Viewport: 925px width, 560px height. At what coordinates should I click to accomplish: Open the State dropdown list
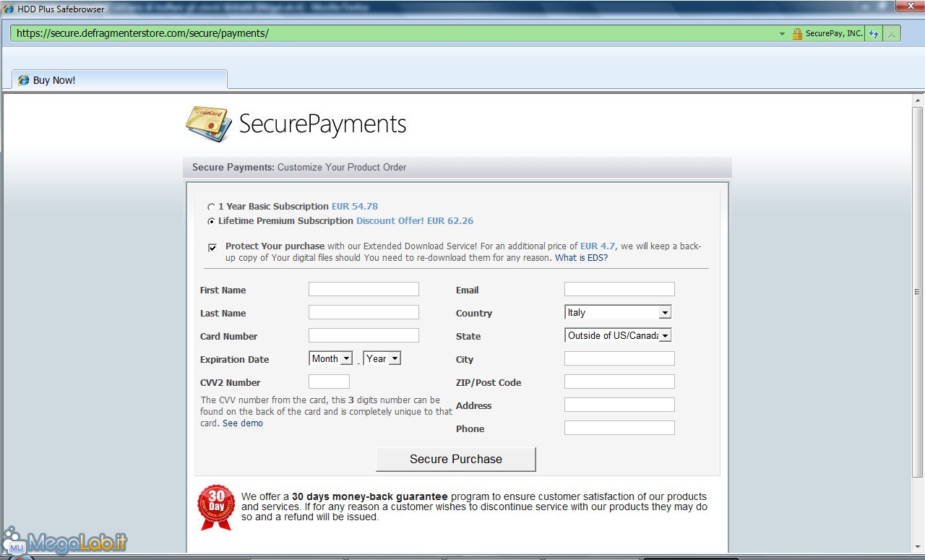618,335
